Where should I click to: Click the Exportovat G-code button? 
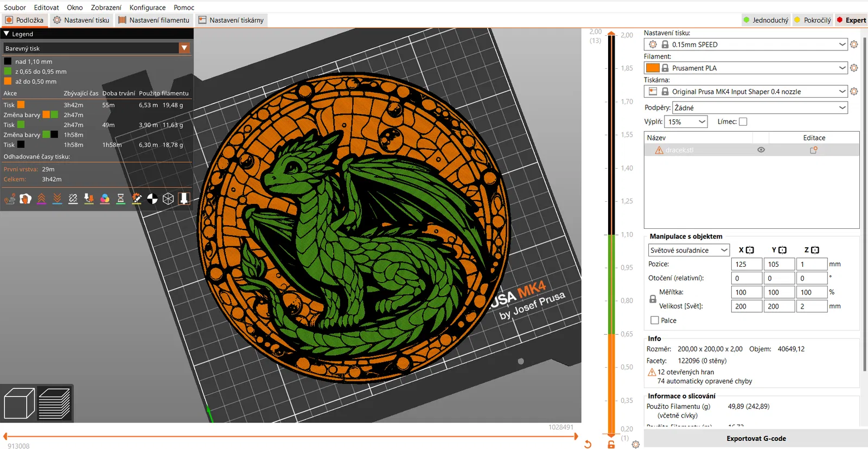pos(756,439)
